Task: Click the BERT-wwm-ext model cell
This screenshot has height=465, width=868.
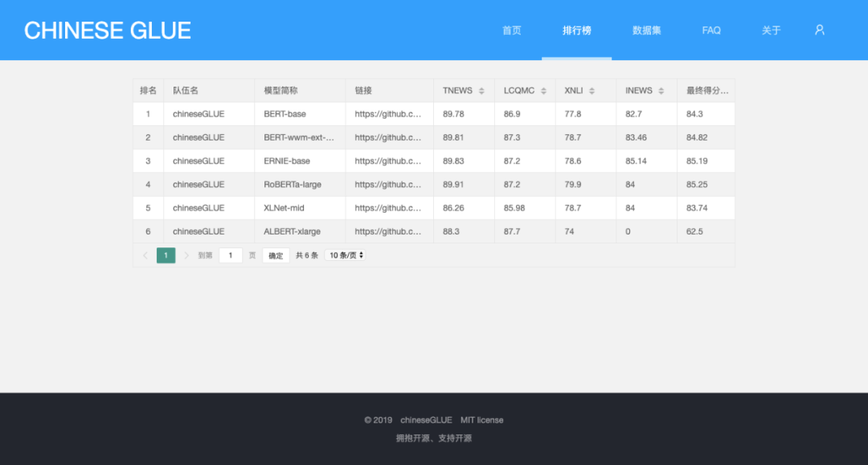Action: click(299, 137)
